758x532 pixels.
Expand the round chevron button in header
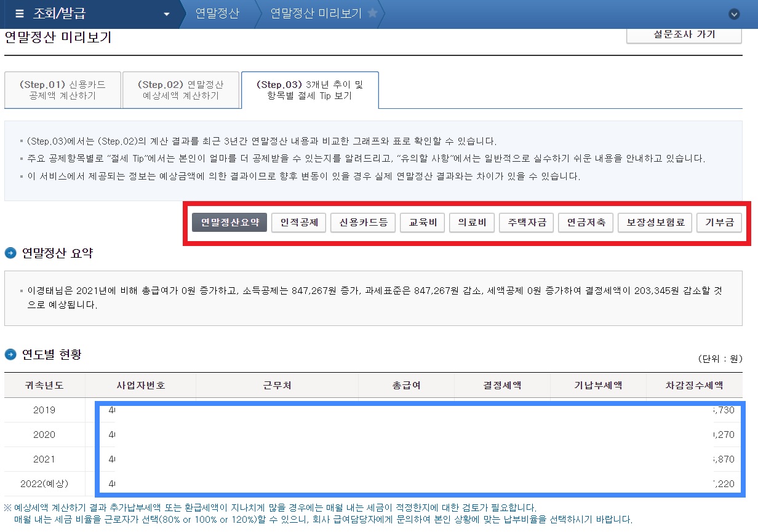tap(733, 14)
